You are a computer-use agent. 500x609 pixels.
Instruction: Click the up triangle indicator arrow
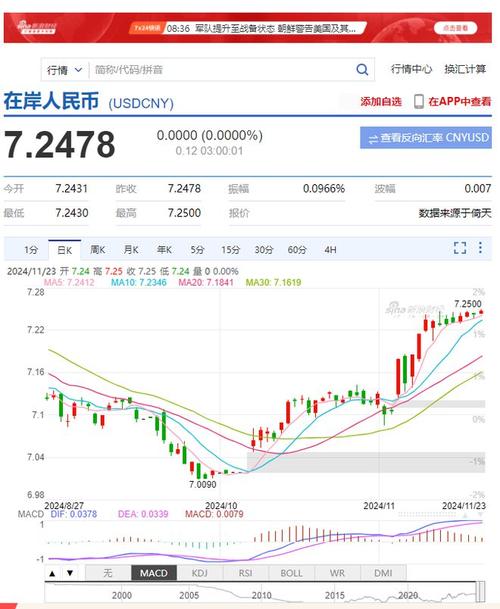tap(52, 573)
